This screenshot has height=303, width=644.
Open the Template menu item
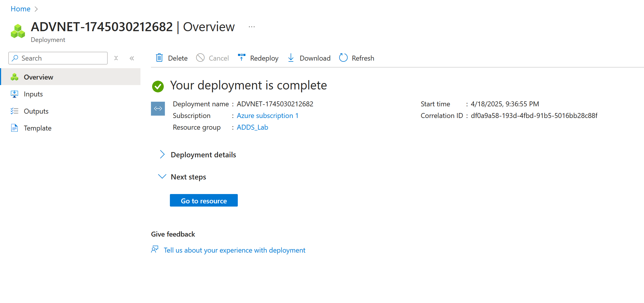tap(71, 128)
